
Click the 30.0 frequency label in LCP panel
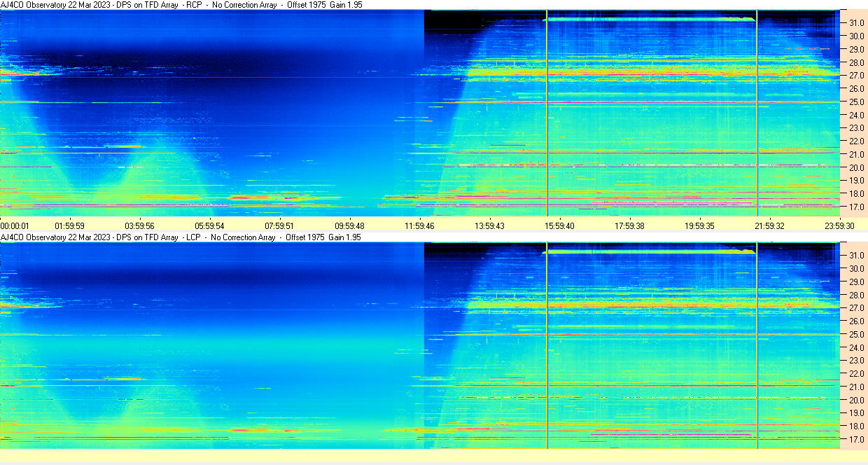(857, 269)
